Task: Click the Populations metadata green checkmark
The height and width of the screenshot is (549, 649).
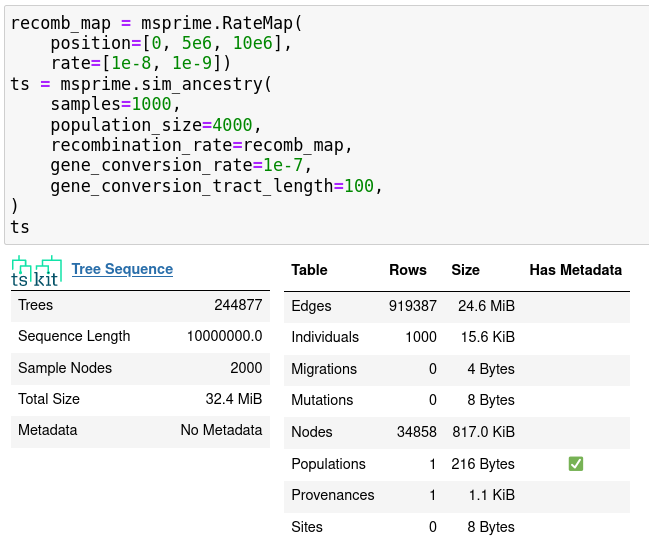Action: point(575,464)
